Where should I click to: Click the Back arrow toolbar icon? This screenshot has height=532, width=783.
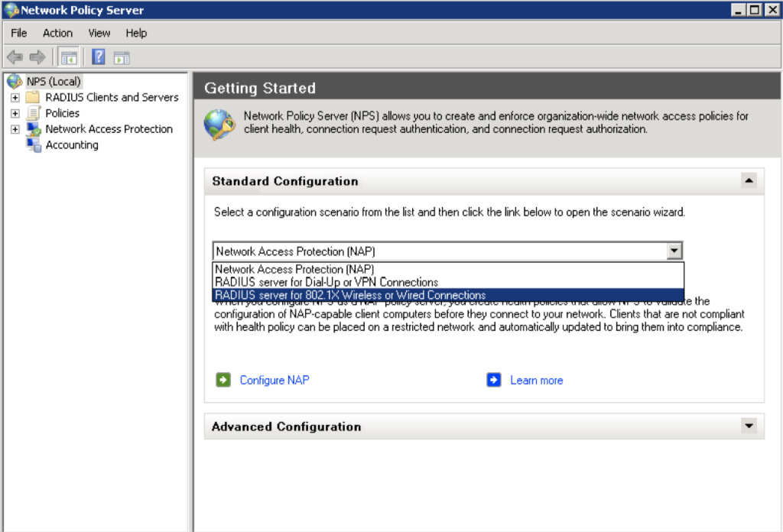(15, 57)
